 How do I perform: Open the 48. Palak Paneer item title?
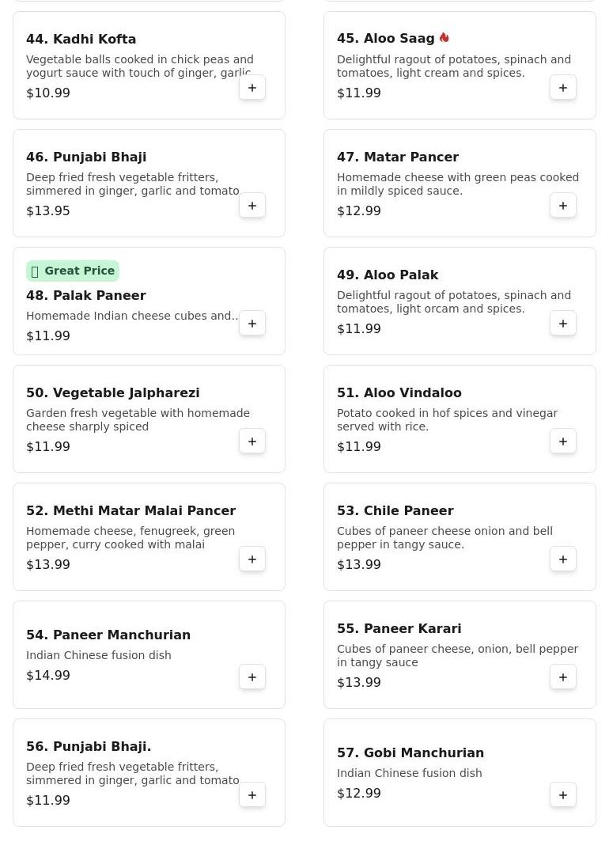pos(86,295)
